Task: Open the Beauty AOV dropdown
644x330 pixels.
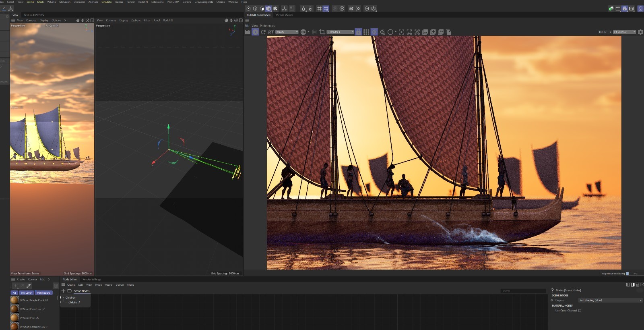Action: coord(287,32)
